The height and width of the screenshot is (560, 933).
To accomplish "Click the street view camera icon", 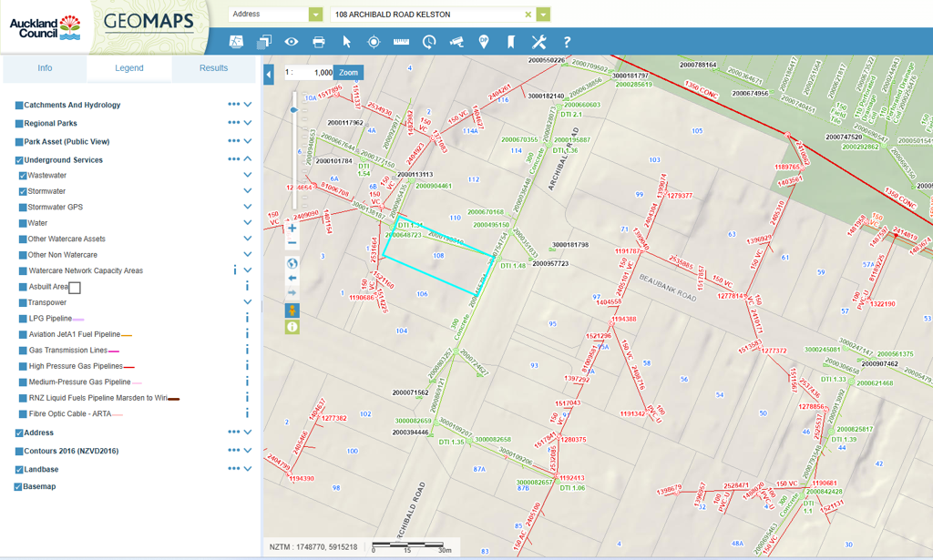I will (x=456, y=42).
